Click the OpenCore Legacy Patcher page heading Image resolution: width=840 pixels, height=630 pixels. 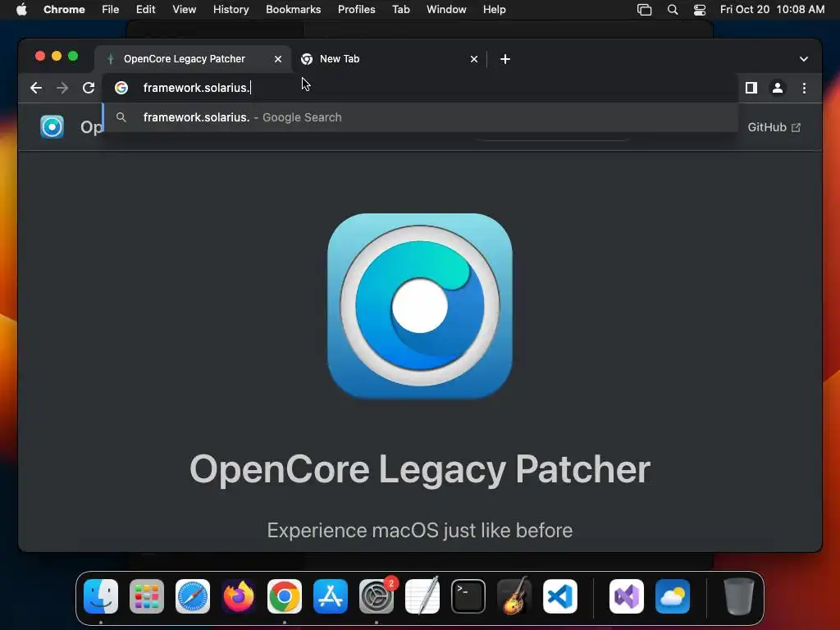[420, 470]
